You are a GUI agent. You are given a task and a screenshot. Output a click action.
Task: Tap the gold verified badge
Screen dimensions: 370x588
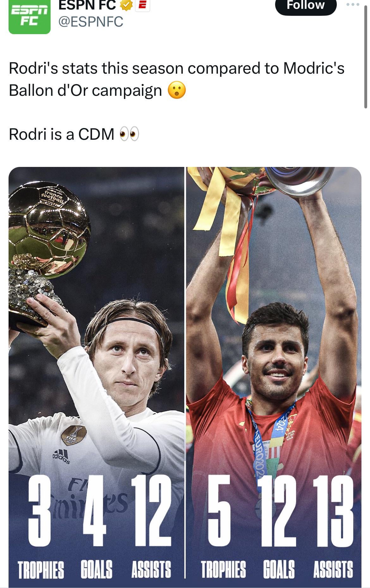click(x=126, y=5)
